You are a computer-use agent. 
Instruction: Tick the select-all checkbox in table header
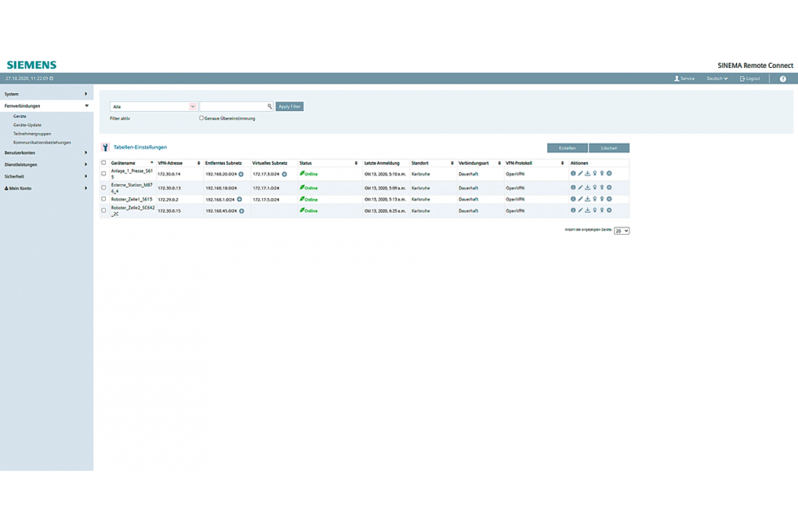click(x=104, y=163)
